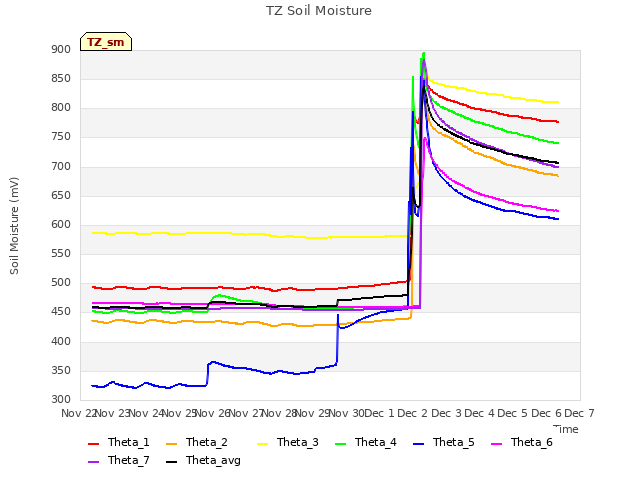
Task: Click the 600 y-axis tick label
Action: (x=61, y=224)
